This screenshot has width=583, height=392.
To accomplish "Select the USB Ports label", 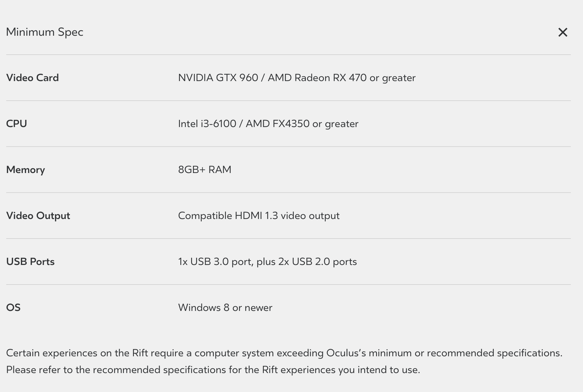I will [30, 262].
